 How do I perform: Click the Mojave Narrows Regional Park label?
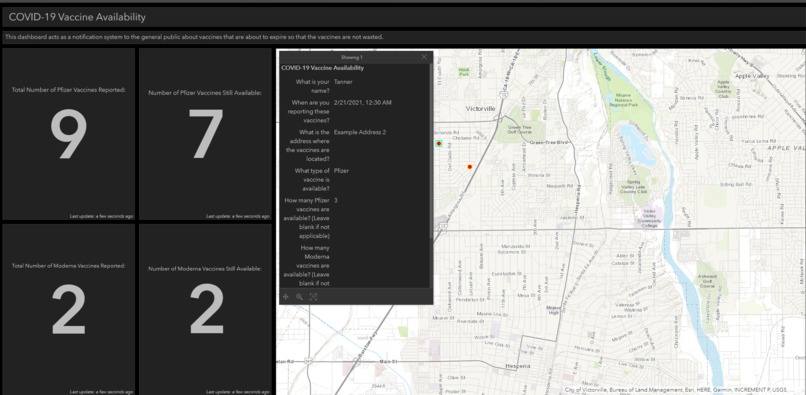pos(623,100)
